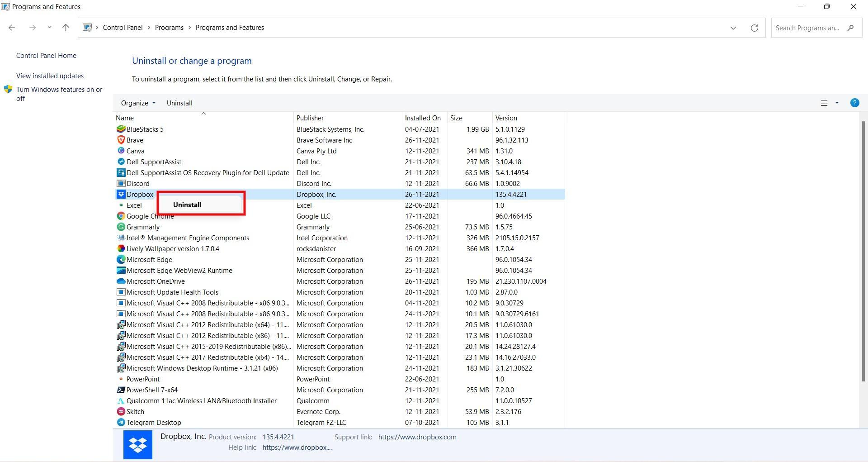
Task: Click the BlueStacks 5 program icon
Action: pyautogui.click(x=121, y=129)
